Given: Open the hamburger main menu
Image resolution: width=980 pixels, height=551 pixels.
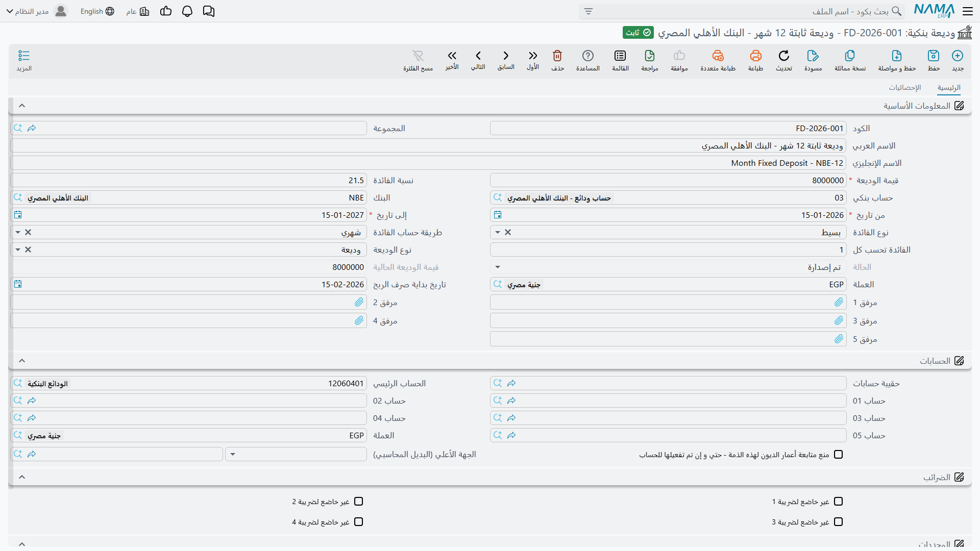Looking at the screenshot, I should [968, 11].
